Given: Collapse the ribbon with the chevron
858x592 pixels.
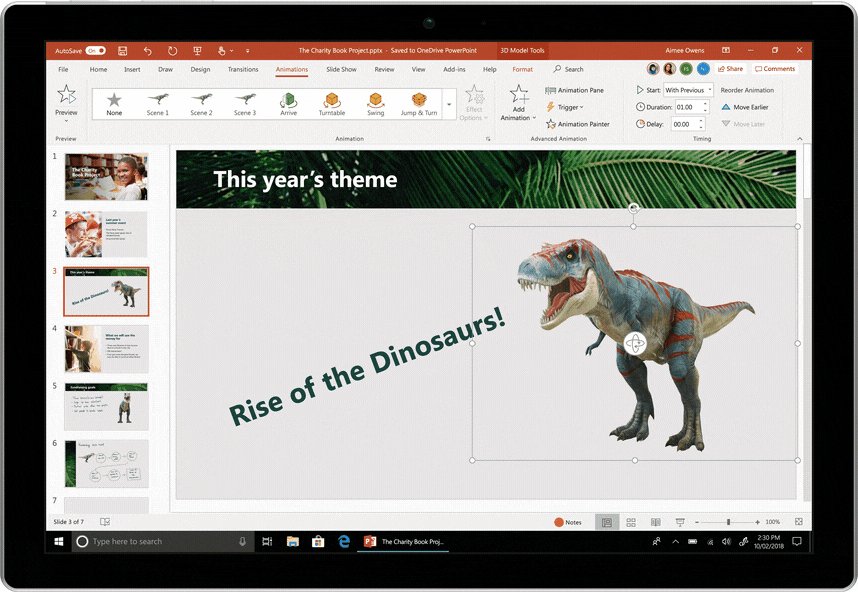Looking at the screenshot, I should [799, 138].
